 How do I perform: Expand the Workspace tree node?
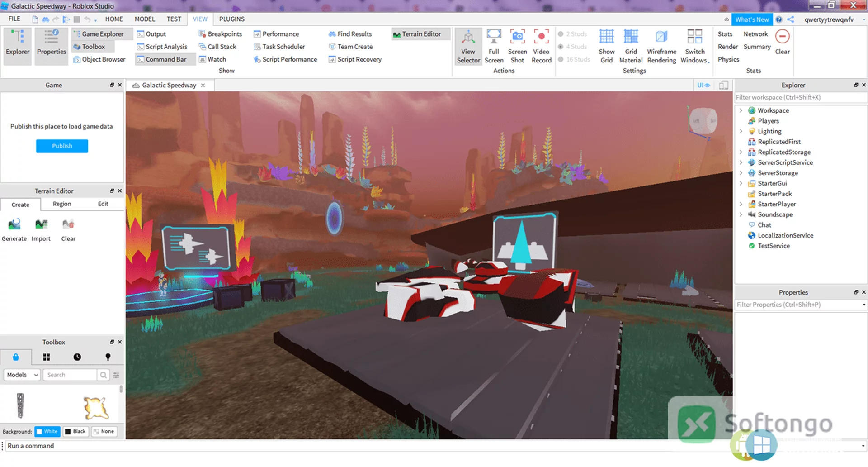(x=741, y=110)
